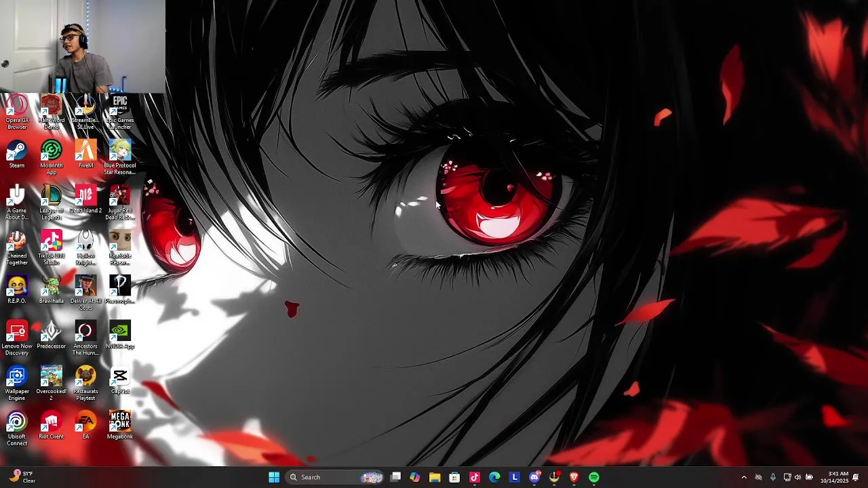
Task: Open Copilot from the taskbar
Action: (x=415, y=477)
